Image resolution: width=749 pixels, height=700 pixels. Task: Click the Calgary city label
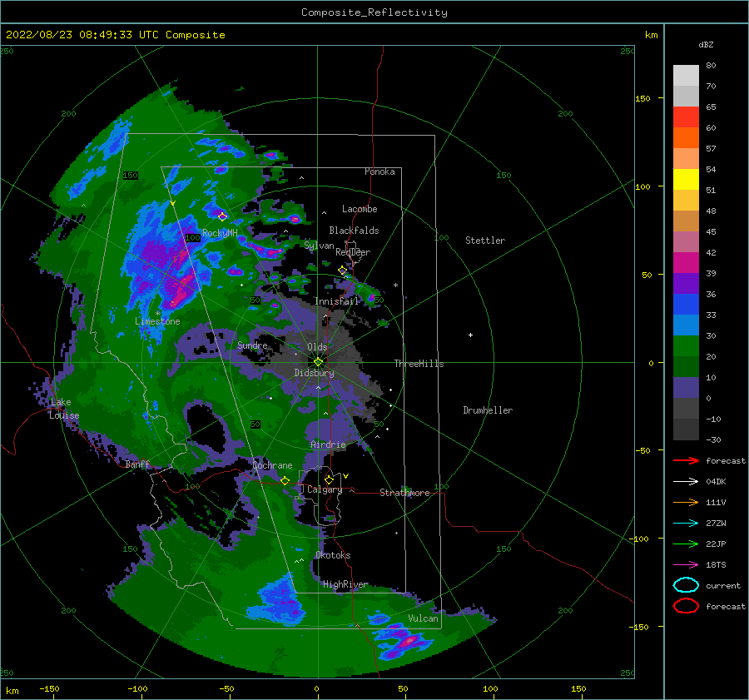pos(325,489)
